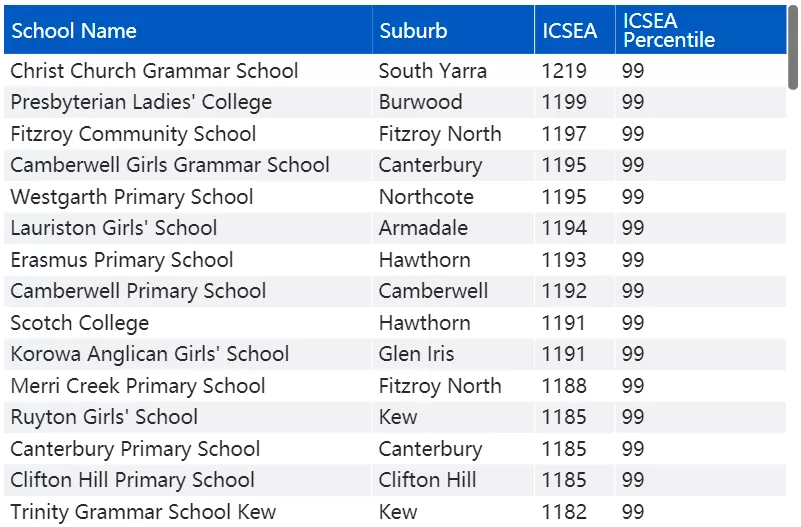Click Erasmus Primary School in the list
The width and height of the screenshot is (801, 527).
[122, 260]
